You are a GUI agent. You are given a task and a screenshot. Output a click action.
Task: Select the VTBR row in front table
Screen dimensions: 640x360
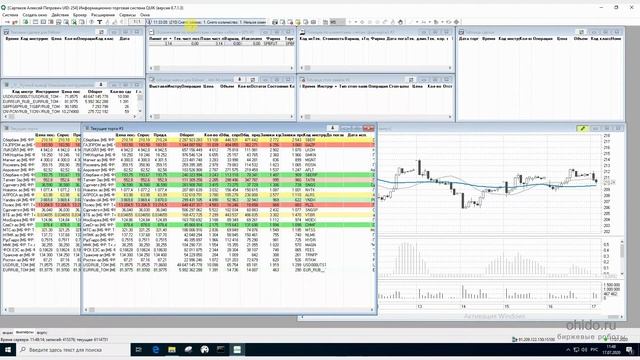(229, 215)
